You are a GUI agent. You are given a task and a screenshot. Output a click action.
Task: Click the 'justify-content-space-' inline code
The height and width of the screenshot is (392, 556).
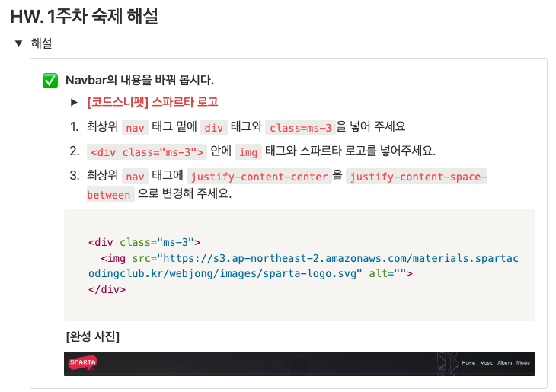tap(417, 176)
